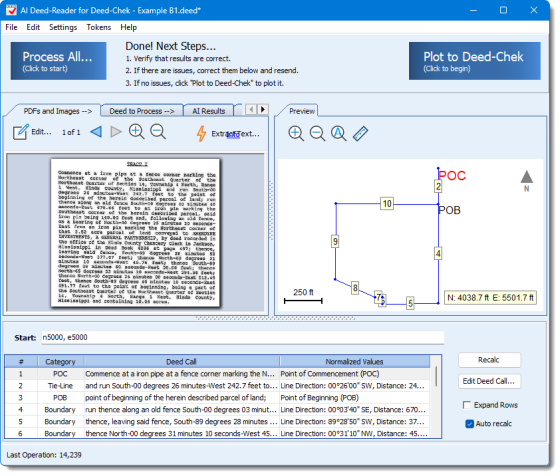Screen dimensions: 560x476
Task: Click the zoom-to-fit A magnifier in Preview
Action: (339, 133)
